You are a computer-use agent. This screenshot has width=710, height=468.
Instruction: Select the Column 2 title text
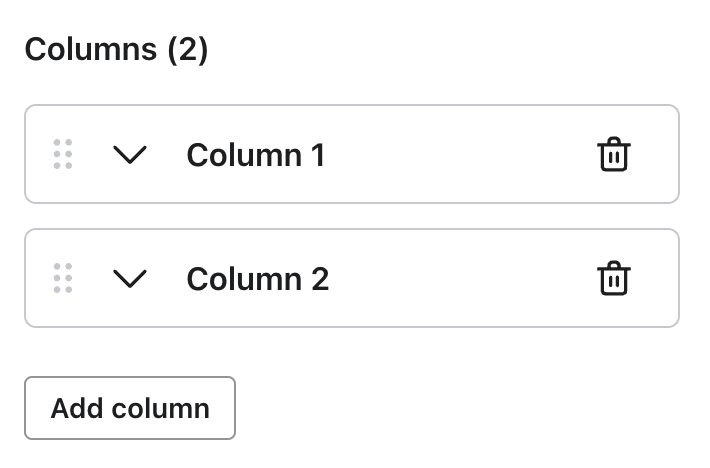(257, 279)
